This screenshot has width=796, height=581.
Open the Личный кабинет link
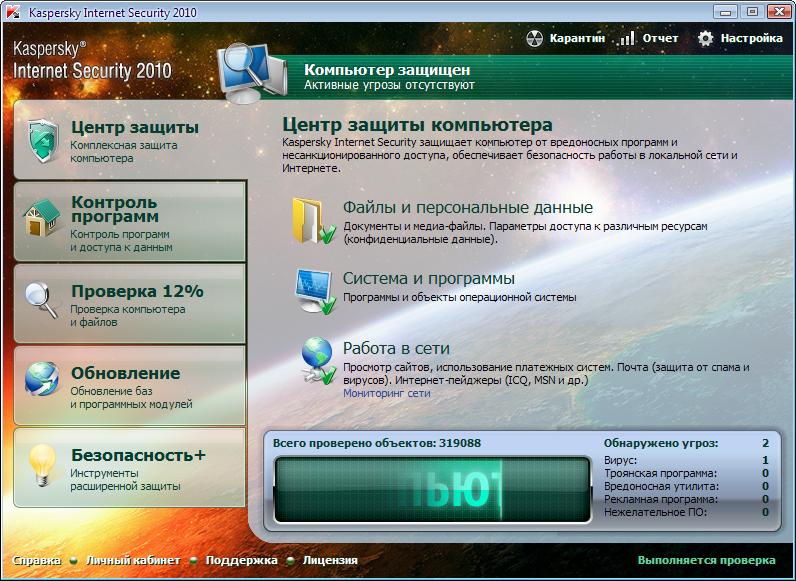tap(133, 560)
